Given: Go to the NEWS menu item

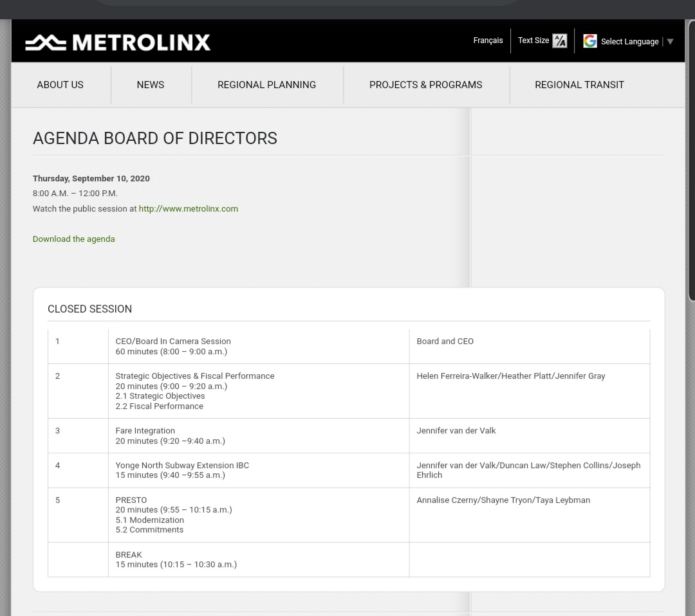Looking at the screenshot, I should pos(150,85).
